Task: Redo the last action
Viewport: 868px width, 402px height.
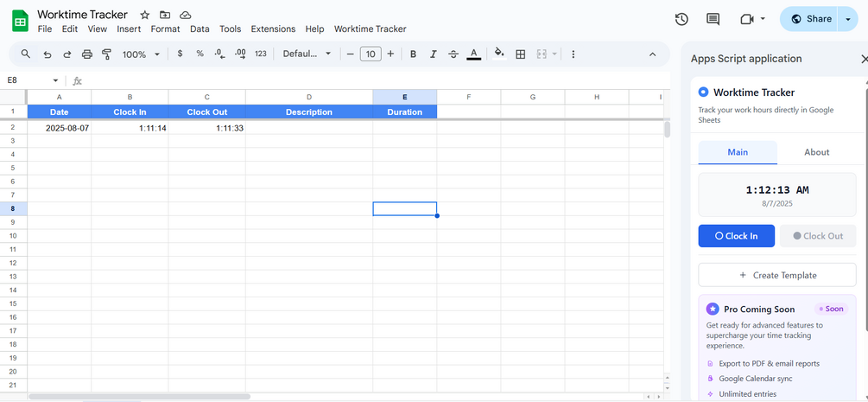Action: [x=67, y=54]
